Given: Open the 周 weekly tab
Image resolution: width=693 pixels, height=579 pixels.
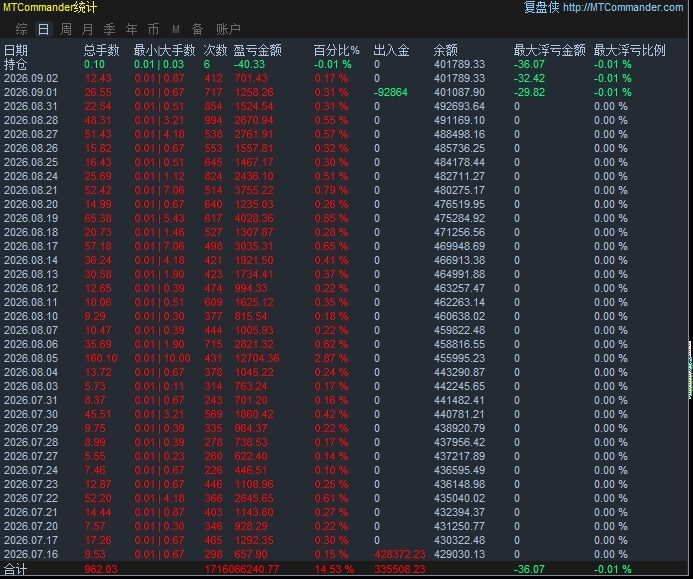Looking at the screenshot, I should point(65,29).
